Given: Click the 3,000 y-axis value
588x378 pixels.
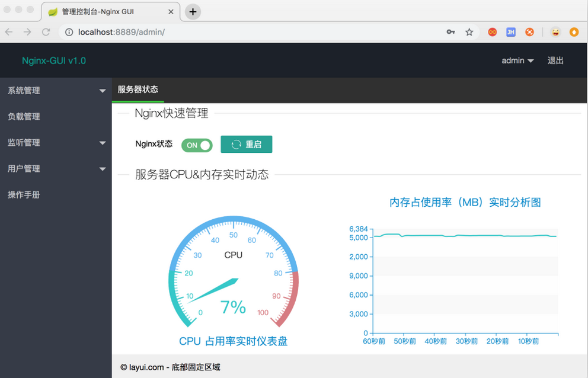Looking at the screenshot, I should click(x=359, y=314).
